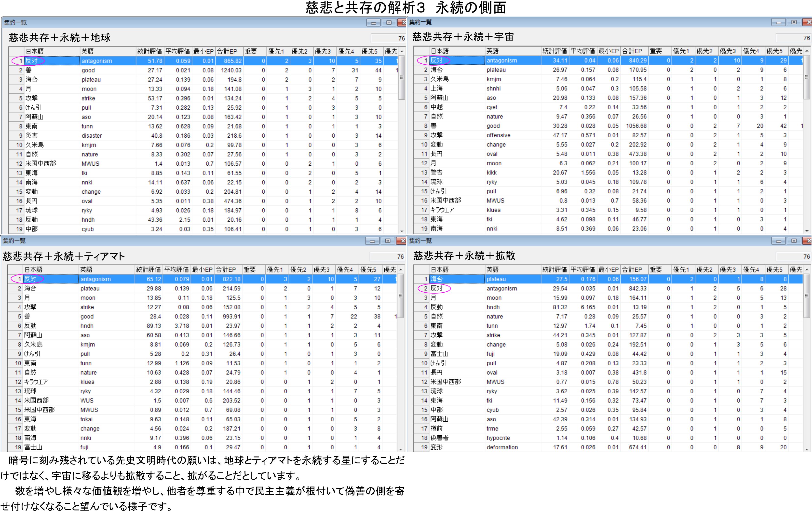This screenshot has width=812, height=514.
Task: Minimize the 慈悲共存+永続+地球 window
Action: click(x=373, y=23)
